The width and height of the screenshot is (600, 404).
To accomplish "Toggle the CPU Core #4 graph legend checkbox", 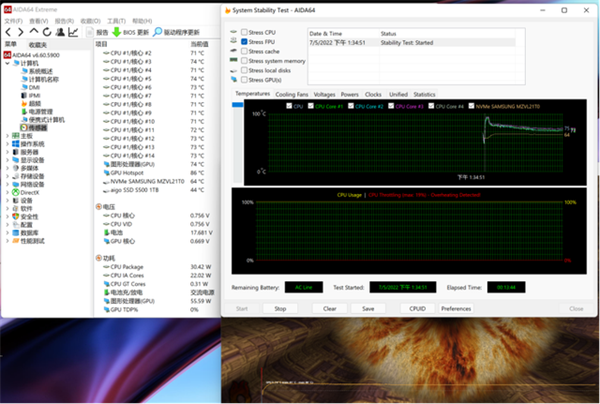I will (x=432, y=105).
